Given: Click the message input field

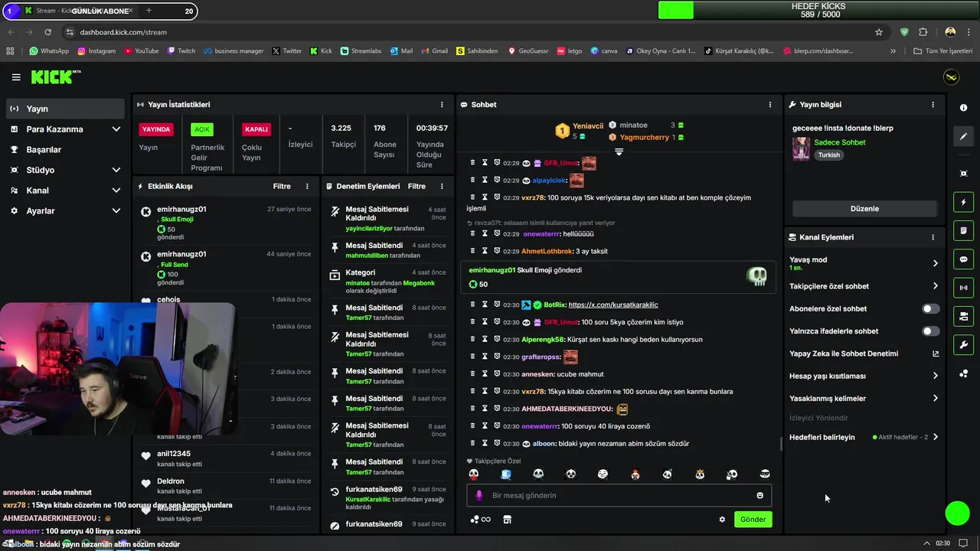Looking at the screenshot, I should coord(619,495).
